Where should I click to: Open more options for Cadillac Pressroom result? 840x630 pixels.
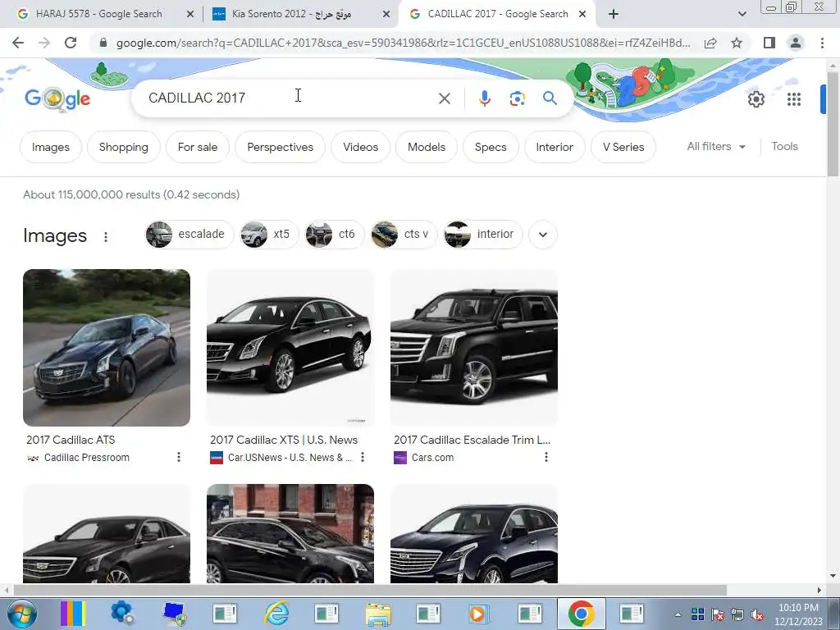pyautogui.click(x=178, y=457)
